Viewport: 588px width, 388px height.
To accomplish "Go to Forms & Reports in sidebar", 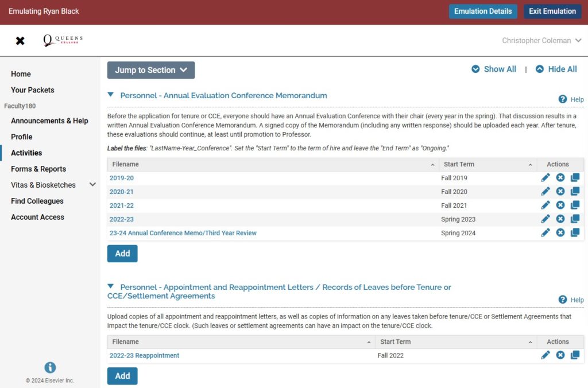I will click(38, 169).
